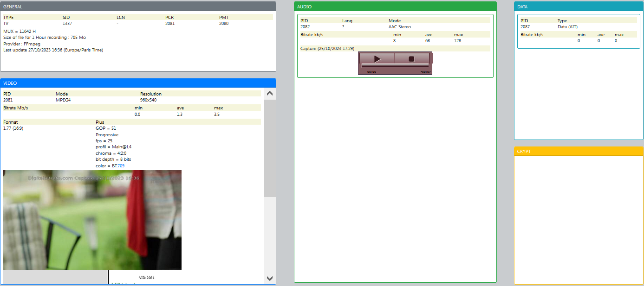
Task: Click the TV service type value
Action: pos(6,23)
